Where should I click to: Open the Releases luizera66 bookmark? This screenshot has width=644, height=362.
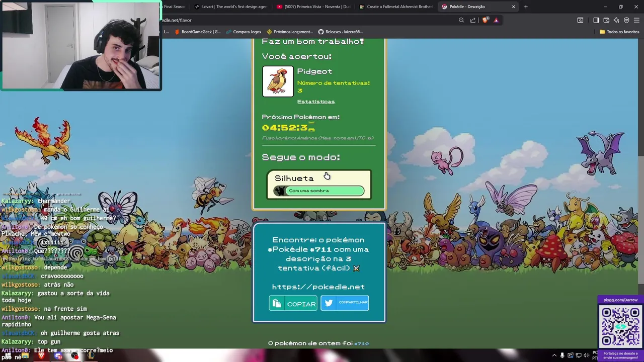click(x=340, y=32)
